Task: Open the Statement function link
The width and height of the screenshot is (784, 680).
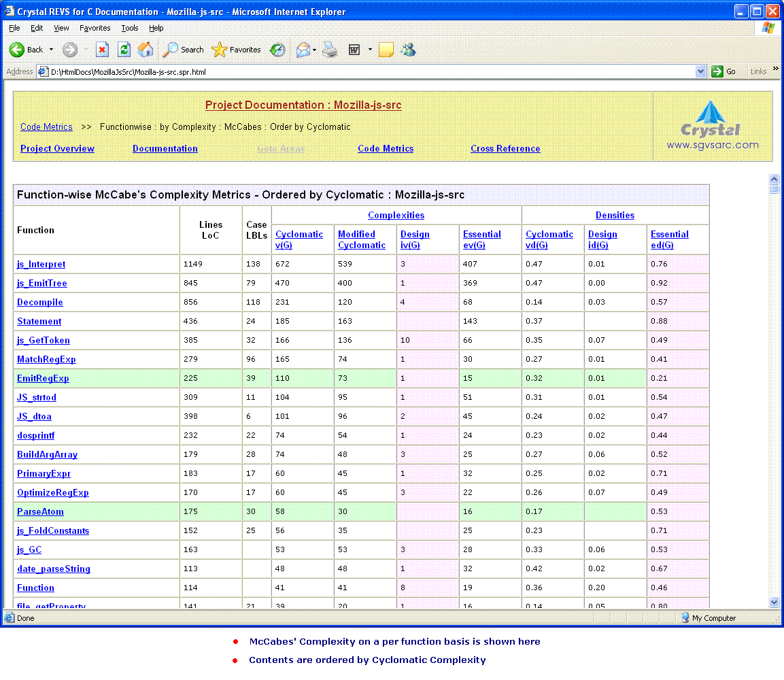Action: (39, 321)
